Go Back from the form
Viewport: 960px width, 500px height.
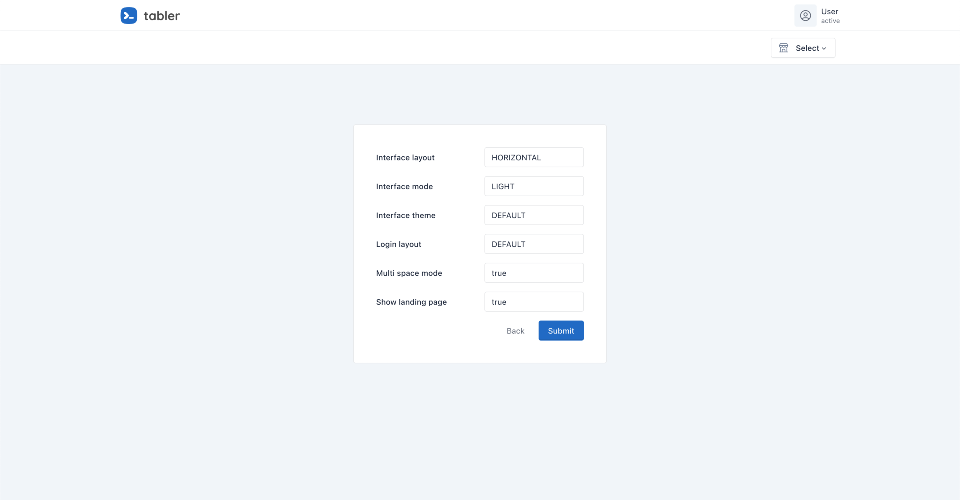coord(516,330)
